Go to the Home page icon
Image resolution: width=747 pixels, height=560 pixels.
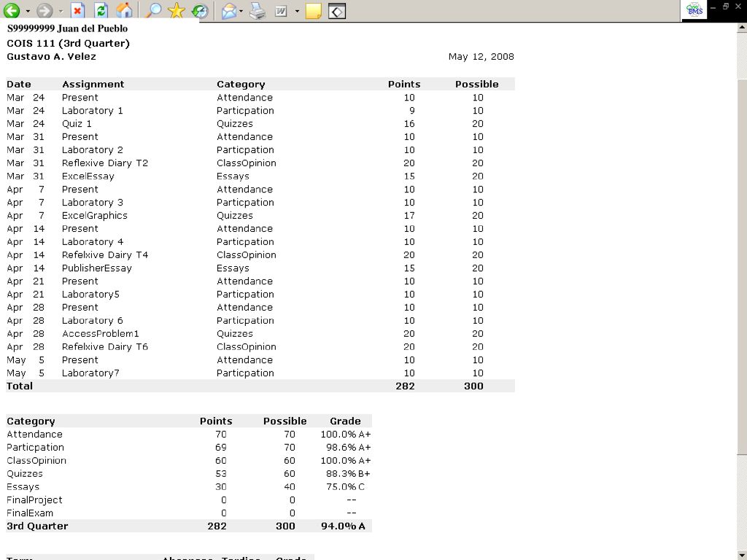124,10
